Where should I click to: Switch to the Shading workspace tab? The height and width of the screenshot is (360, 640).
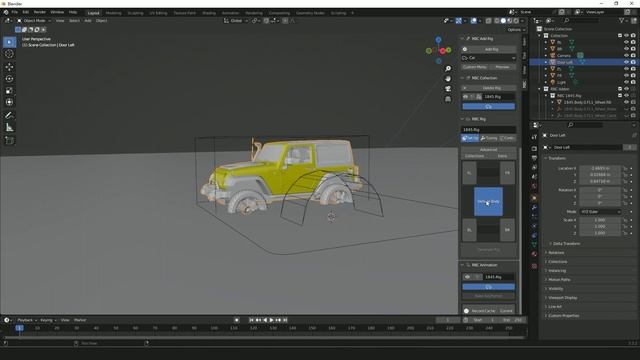209,13
